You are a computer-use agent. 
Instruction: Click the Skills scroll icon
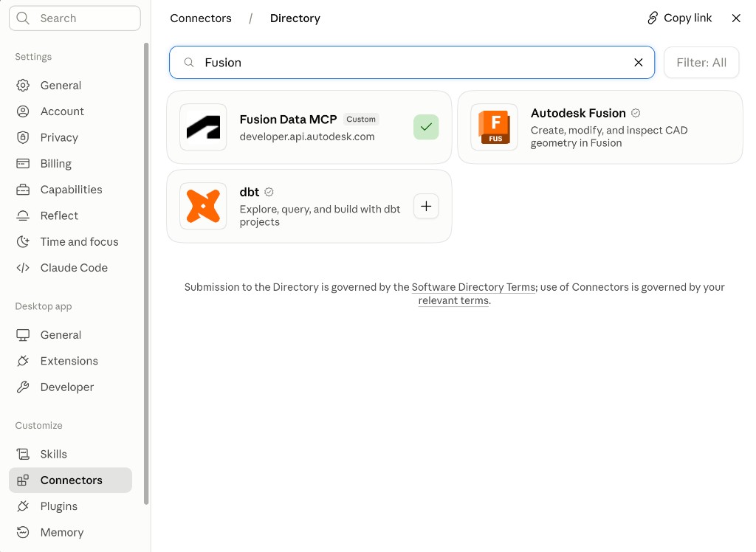coord(23,454)
